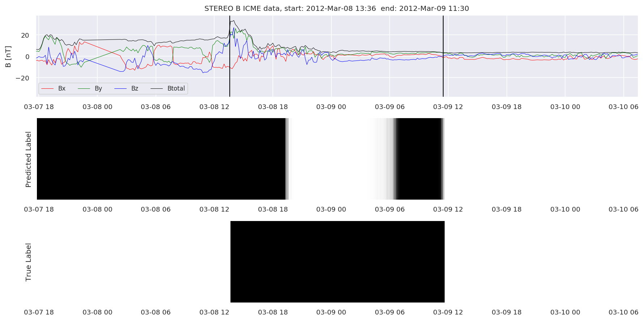644x321 pixels.
Task: Click the 'True Label' axis label
Action: [29, 262]
